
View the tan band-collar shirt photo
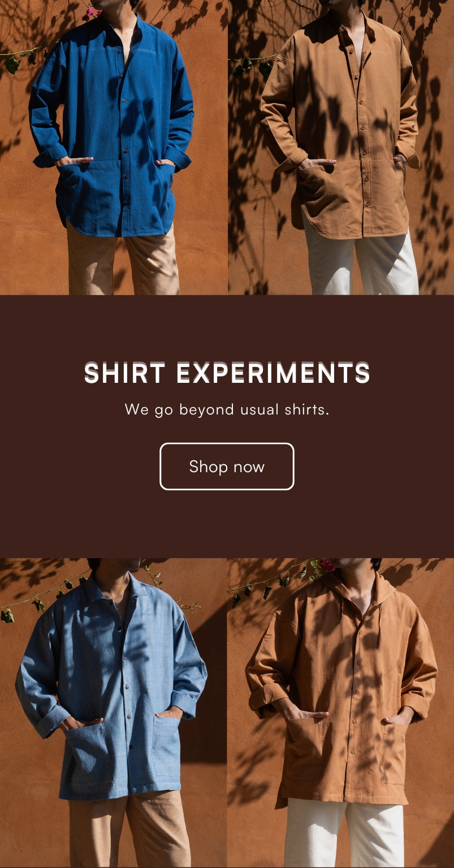coord(341,147)
